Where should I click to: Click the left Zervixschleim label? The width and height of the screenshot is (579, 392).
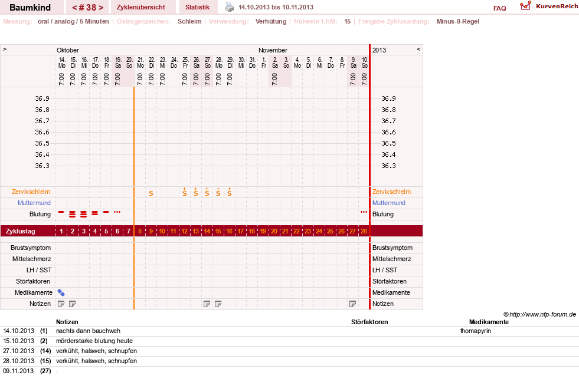pyautogui.click(x=31, y=192)
